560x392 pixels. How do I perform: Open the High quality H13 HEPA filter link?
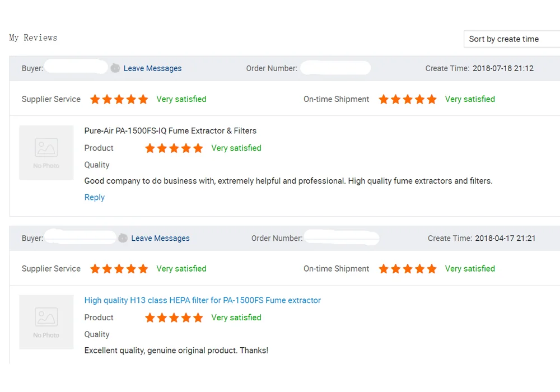coord(202,300)
